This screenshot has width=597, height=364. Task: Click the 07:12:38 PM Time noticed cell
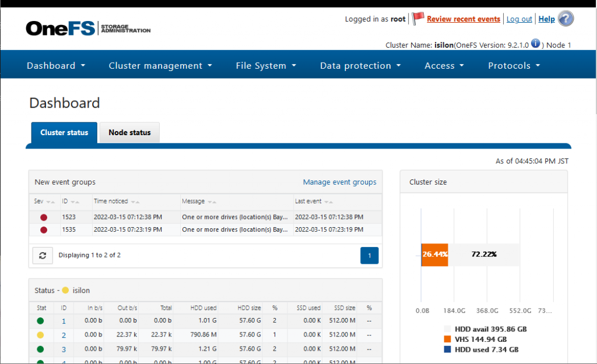tap(128, 217)
